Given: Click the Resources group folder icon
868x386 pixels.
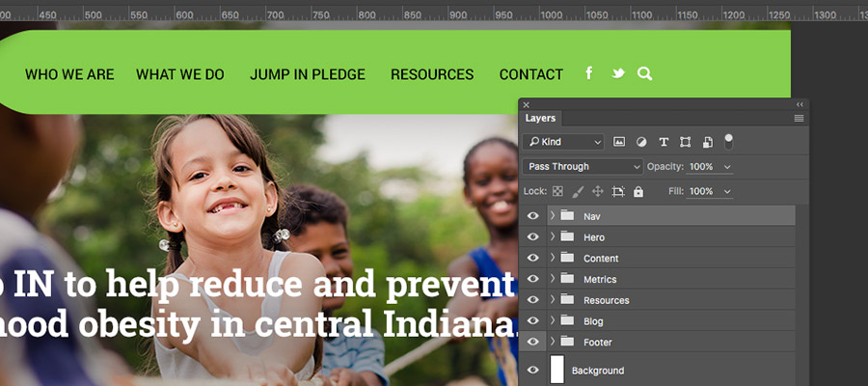Looking at the screenshot, I should [x=567, y=299].
